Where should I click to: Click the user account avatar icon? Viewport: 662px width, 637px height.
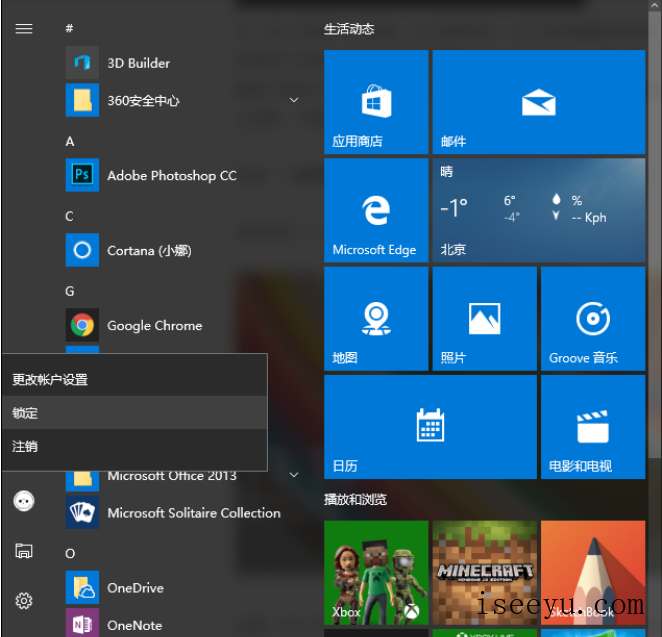24,501
